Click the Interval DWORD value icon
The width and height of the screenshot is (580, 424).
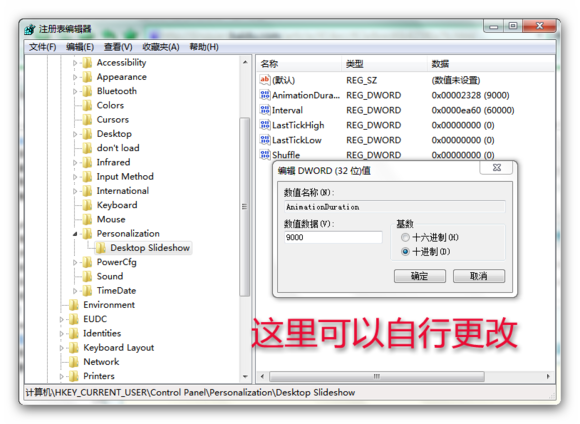click(265, 110)
